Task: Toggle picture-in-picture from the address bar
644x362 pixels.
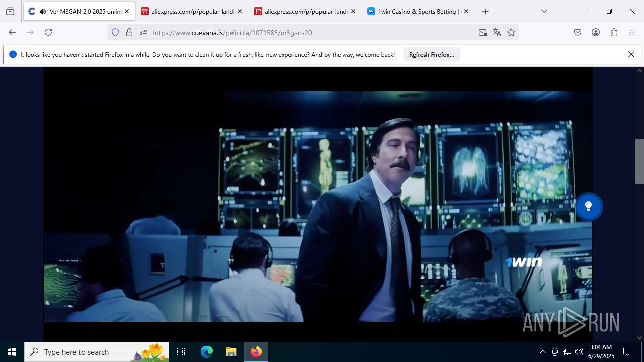Action: click(483, 32)
